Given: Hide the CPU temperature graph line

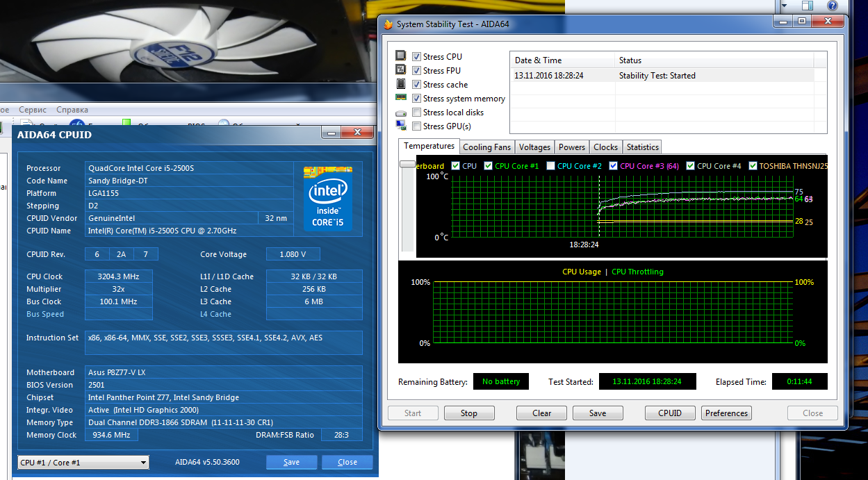Looking at the screenshot, I should tap(456, 166).
